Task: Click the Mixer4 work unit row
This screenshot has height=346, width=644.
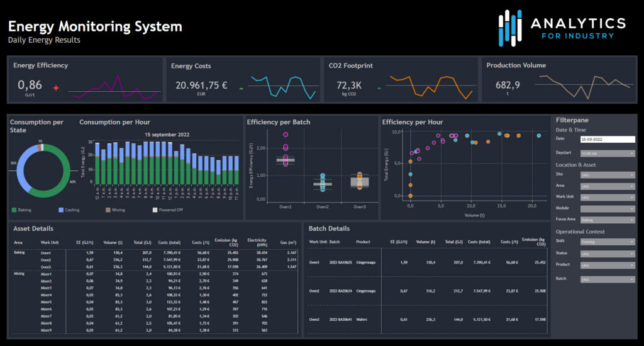Action: (46, 294)
